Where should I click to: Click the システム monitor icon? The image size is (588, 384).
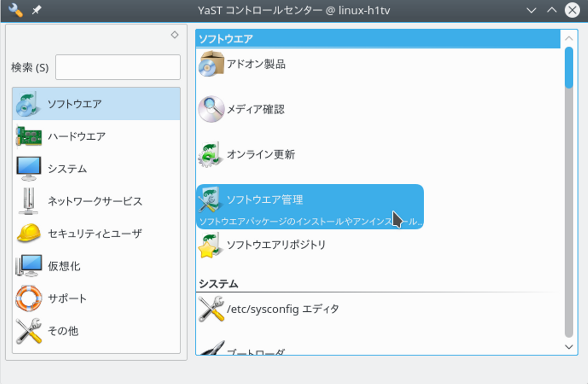tap(28, 168)
